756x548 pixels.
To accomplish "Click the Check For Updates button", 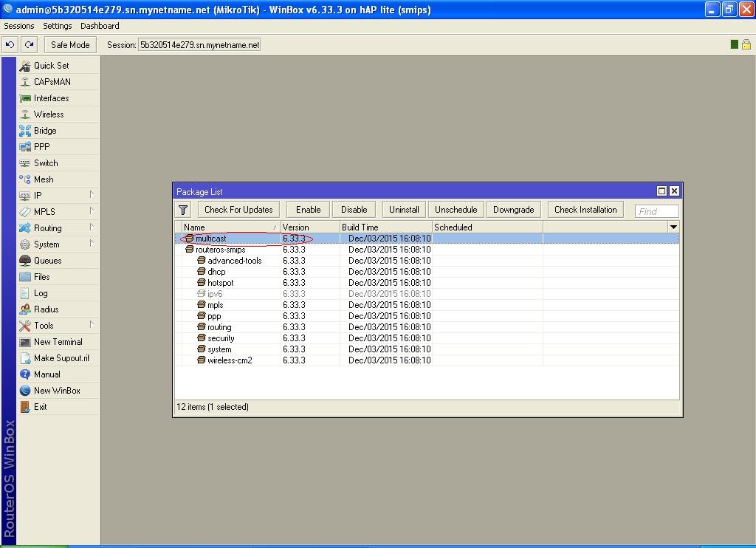I will point(238,210).
